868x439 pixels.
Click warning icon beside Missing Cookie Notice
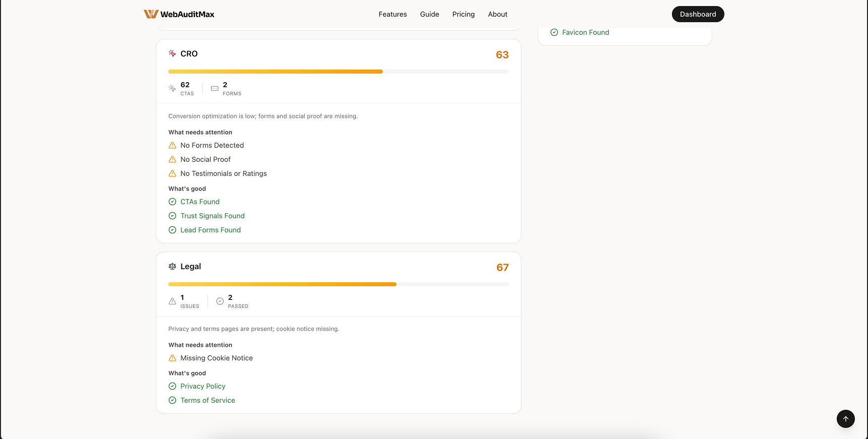pyautogui.click(x=172, y=358)
